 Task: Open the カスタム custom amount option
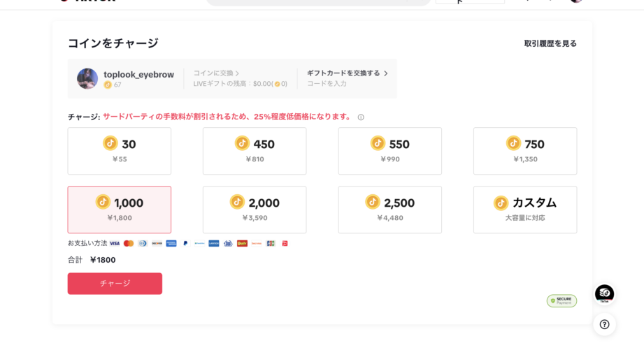tap(525, 210)
